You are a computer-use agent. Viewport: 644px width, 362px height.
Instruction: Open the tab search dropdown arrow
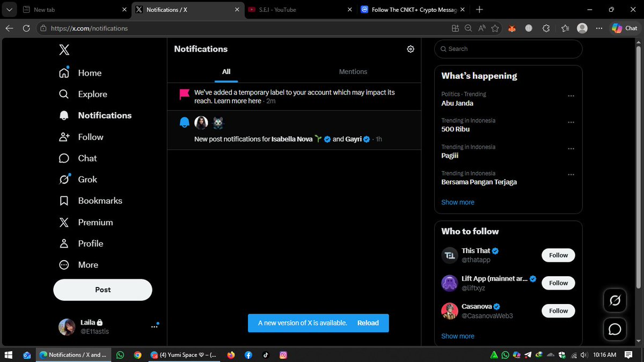pos(9,10)
